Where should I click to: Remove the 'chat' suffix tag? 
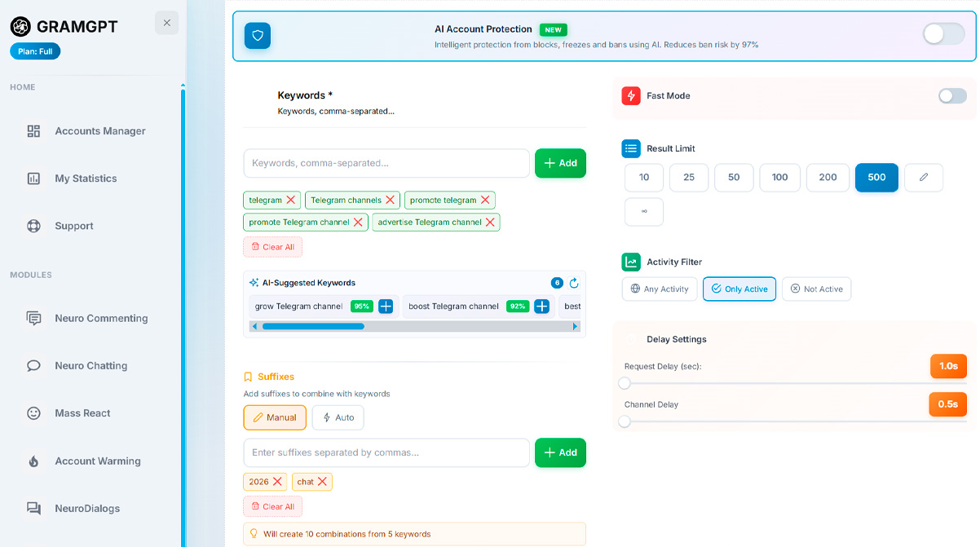tap(322, 482)
